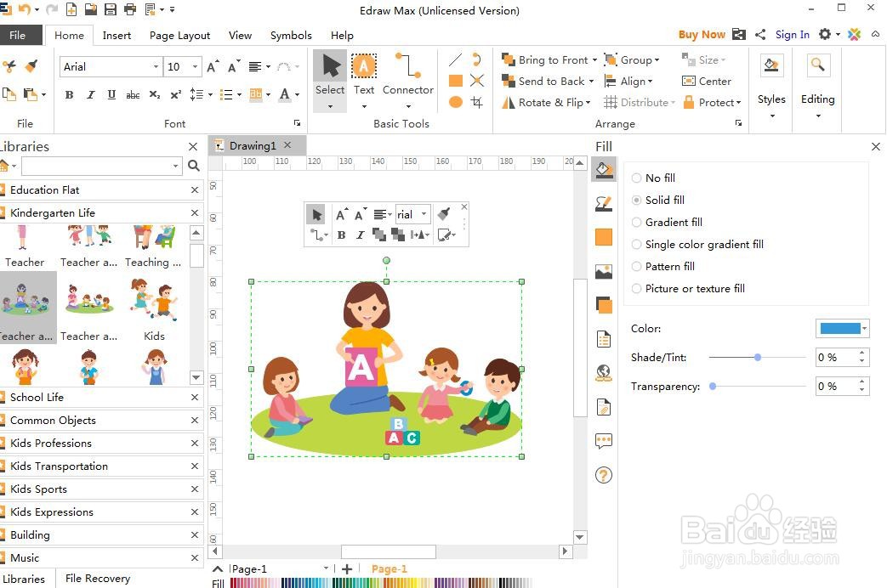The width and height of the screenshot is (887, 588).
Task: Open Send to Back dropdown arrow
Action: (x=591, y=82)
